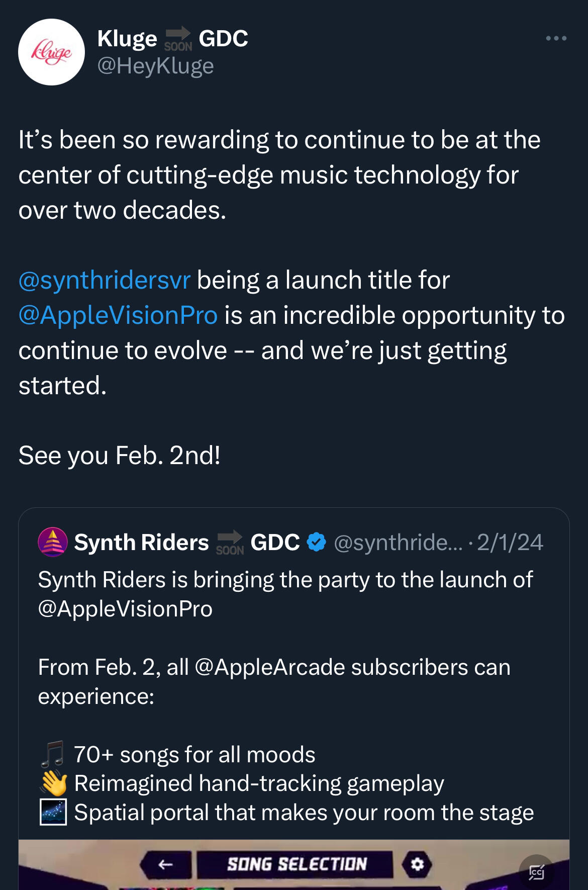Tap the @HeyKluge handle

click(155, 66)
